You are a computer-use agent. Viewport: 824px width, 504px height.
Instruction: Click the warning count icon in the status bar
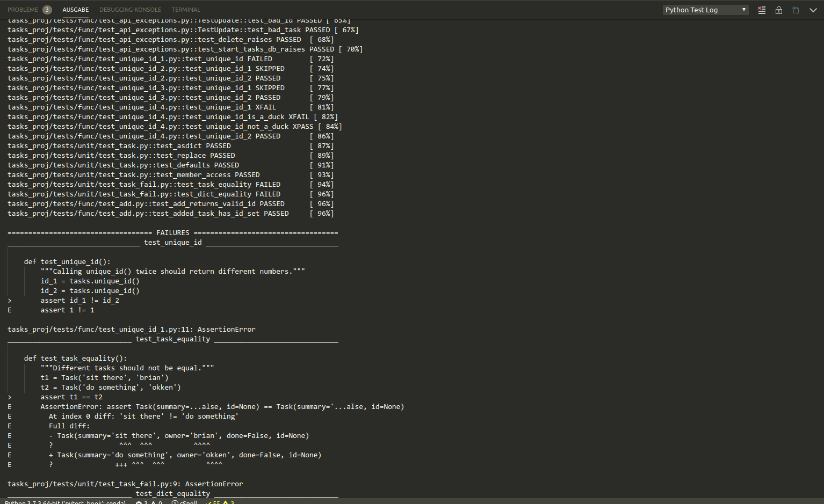(x=157, y=502)
